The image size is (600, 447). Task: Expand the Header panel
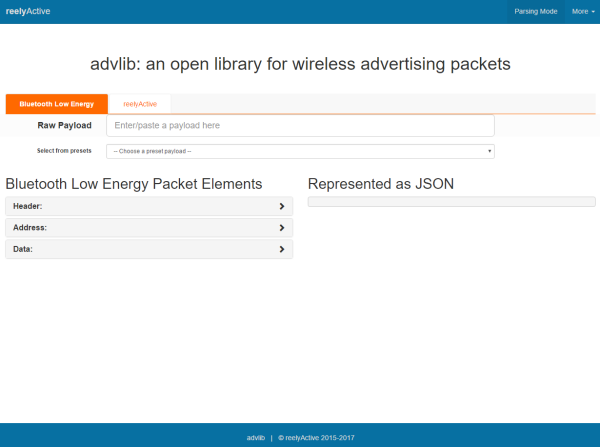click(x=149, y=206)
